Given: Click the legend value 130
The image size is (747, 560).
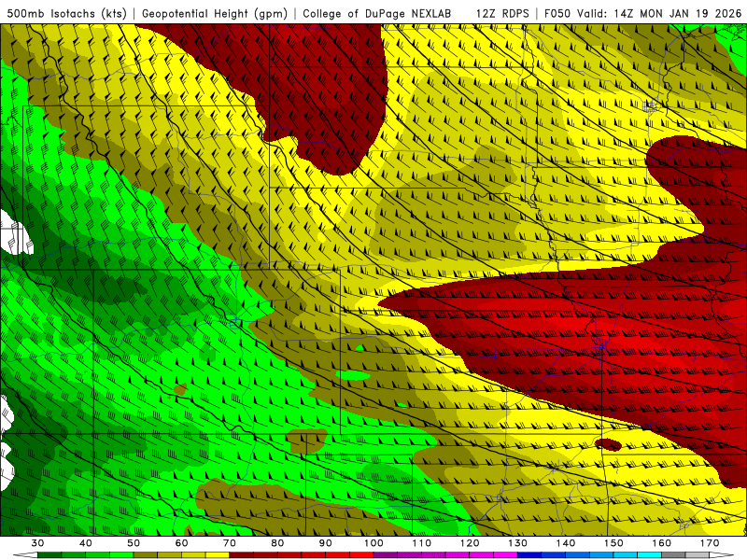Looking at the screenshot, I should tap(517, 542).
